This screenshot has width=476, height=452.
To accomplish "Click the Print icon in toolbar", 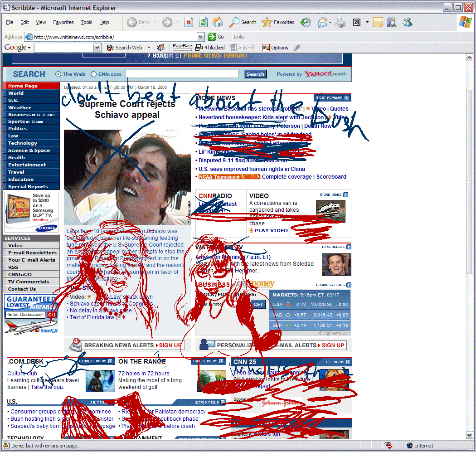I will pos(340,22).
